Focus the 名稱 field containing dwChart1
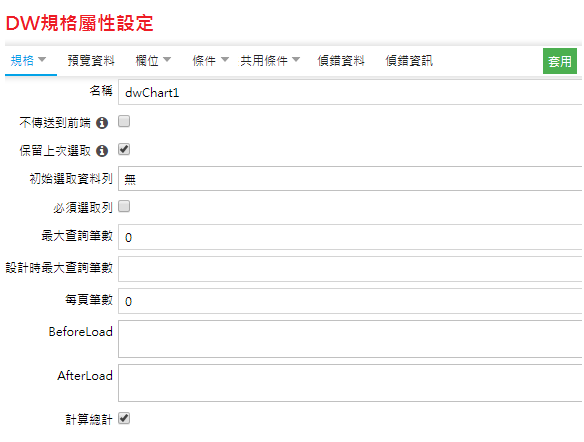 tap(350, 92)
